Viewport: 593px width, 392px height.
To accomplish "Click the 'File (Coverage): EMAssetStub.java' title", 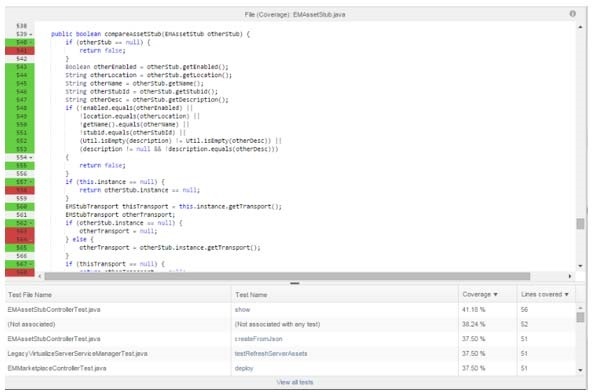I will [295, 14].
